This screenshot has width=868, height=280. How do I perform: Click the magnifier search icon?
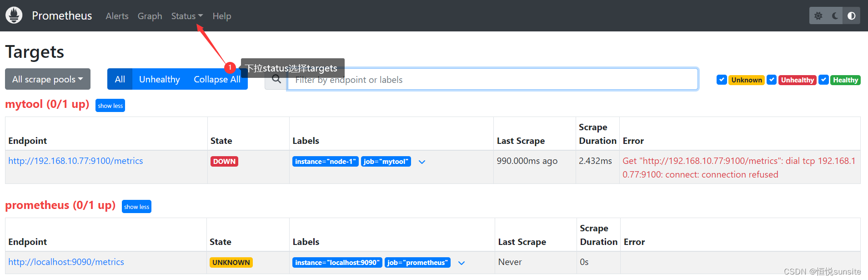click(x=276, y=80)
